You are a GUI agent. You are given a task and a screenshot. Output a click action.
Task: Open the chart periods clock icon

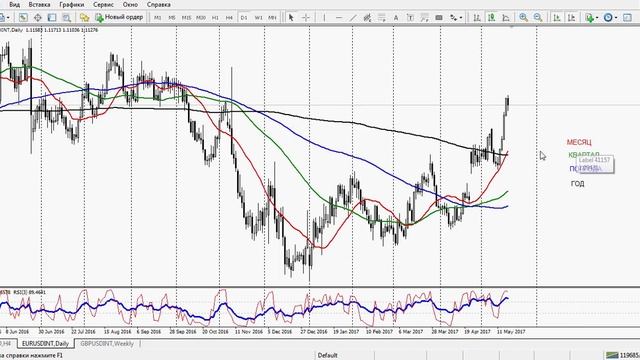pyautogui.click(x=608, y=18)
